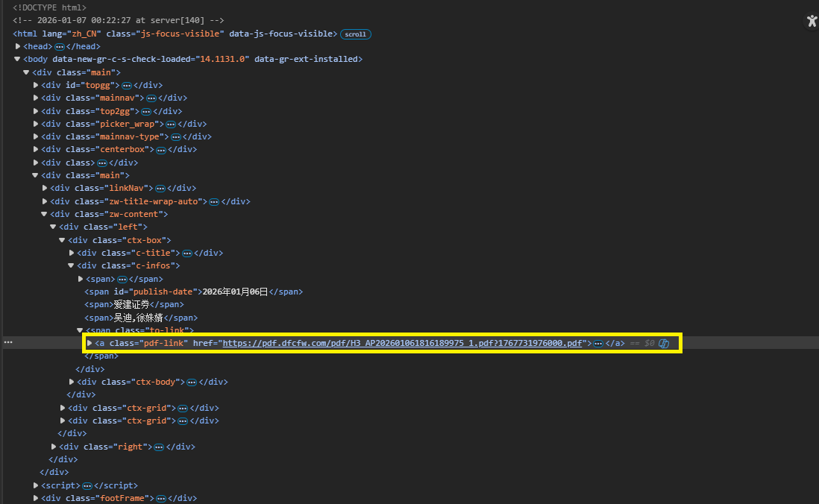Collapse the body element node
The height and width of the screenshot is (504, 819).
click(18, 59)
